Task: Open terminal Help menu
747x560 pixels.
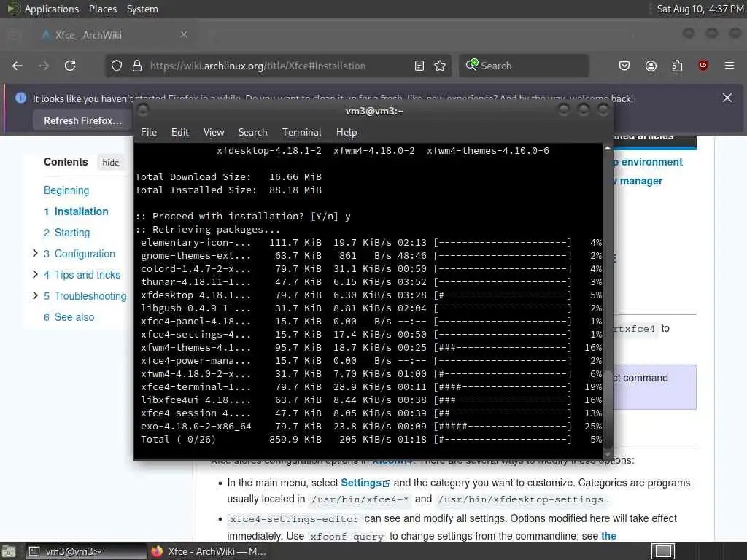Action: [x=347, y=133]
